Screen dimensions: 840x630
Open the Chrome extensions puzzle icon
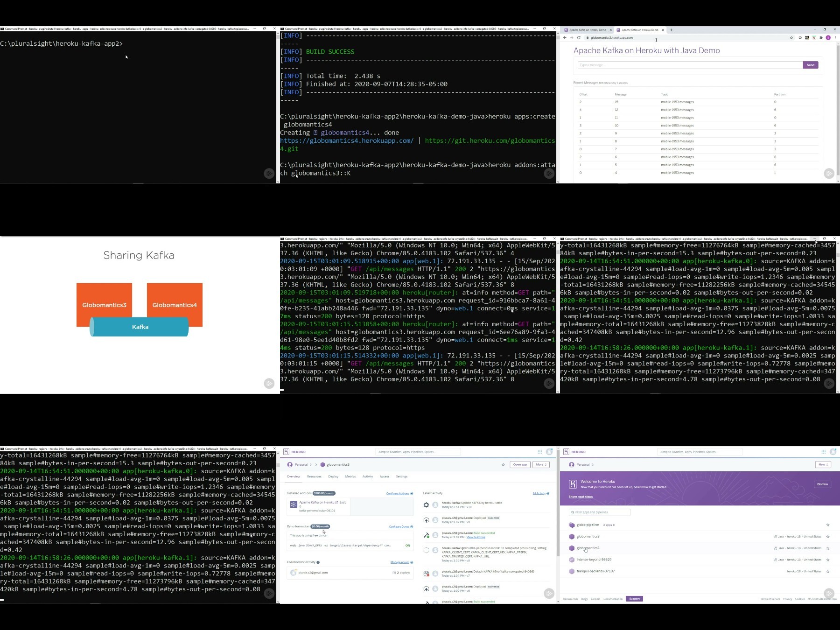click(821, 38)
